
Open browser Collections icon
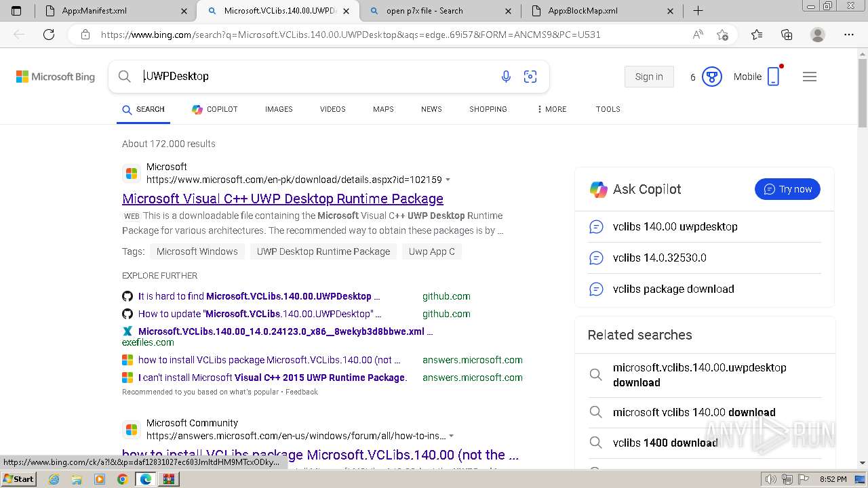(787, 35)
